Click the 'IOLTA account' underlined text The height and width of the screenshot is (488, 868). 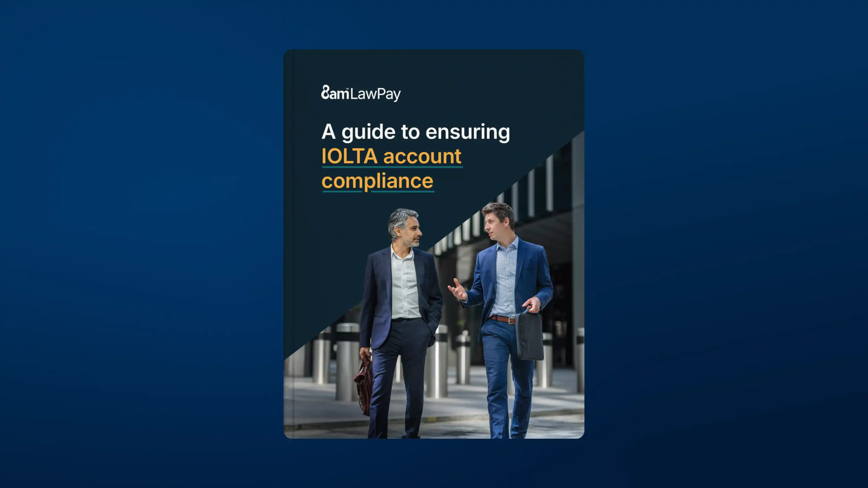[x=392, y=157]
